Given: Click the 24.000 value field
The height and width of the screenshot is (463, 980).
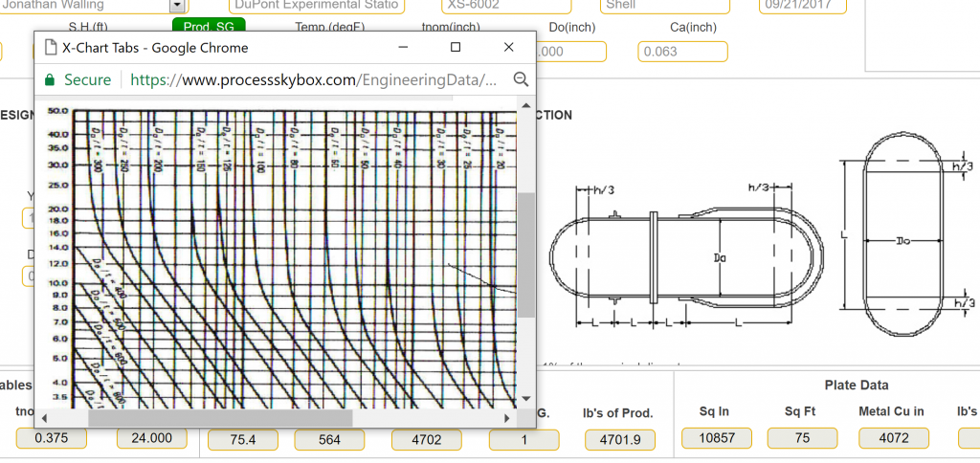Looking at the screenshot, I should [152, 438].
